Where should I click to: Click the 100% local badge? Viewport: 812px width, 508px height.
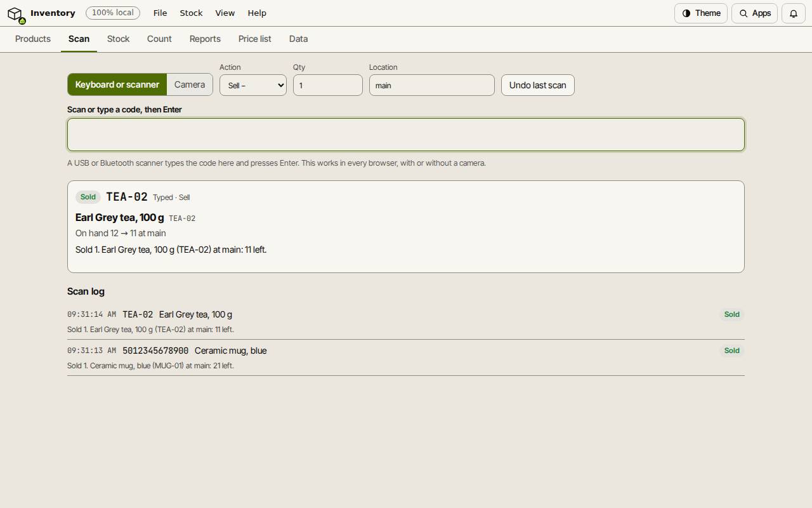pyautogui.click(x=113, y=13)
